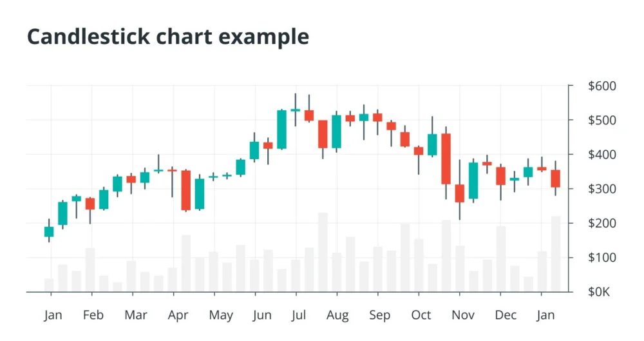
Task: Pick the tall green candle before Jul
Action: coord(281,130)
